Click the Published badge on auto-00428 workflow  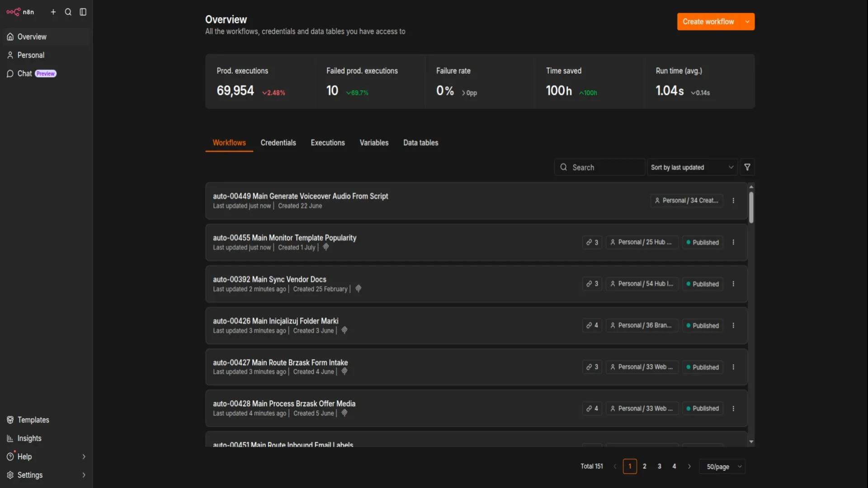click(x=703, y=408)
